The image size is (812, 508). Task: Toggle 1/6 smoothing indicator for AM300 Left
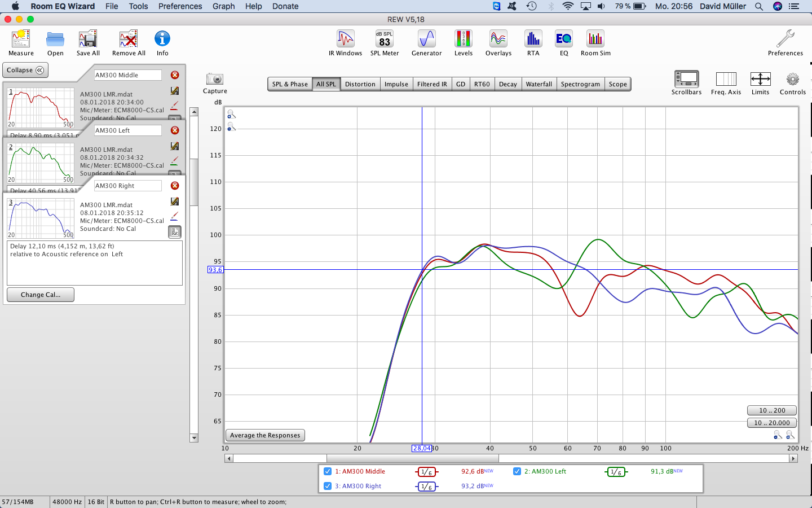pyautogui.click(x=616, y=472)
